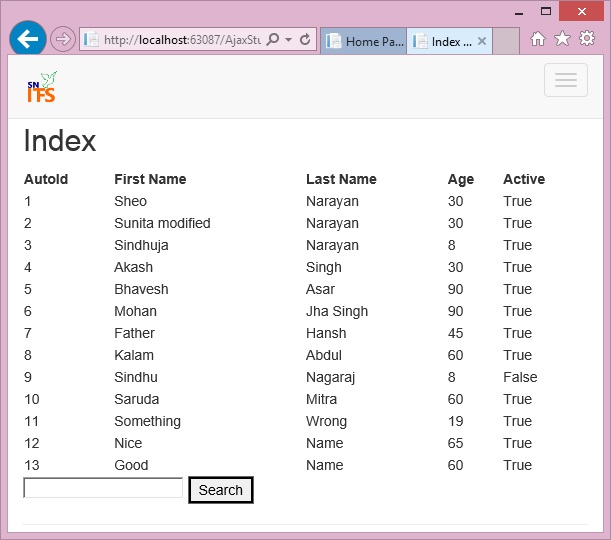The image size is (611, 540).
Task: Select first name Kalam
Action: click(x=134, y=355)
